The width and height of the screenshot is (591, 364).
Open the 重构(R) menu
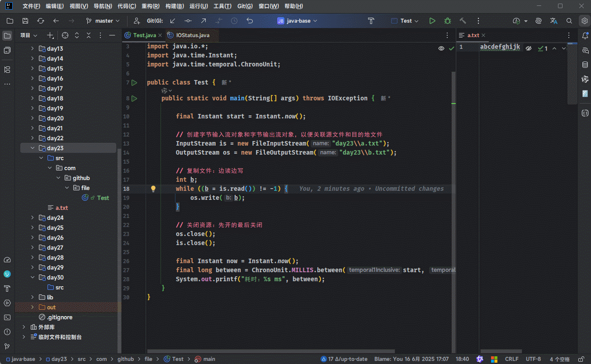(x=150, y=6)
